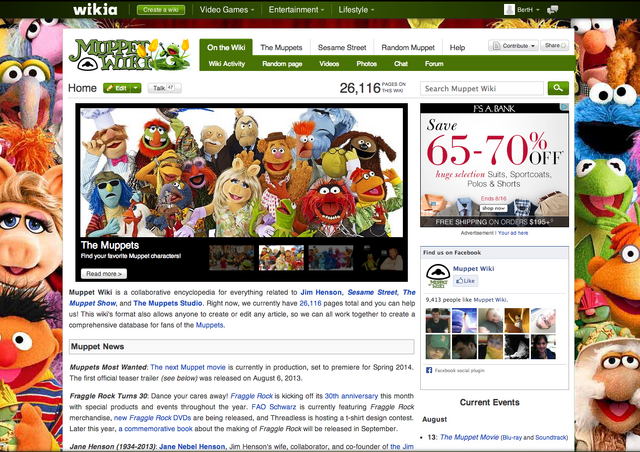Click the green search magnifier button

pos(558,88)
